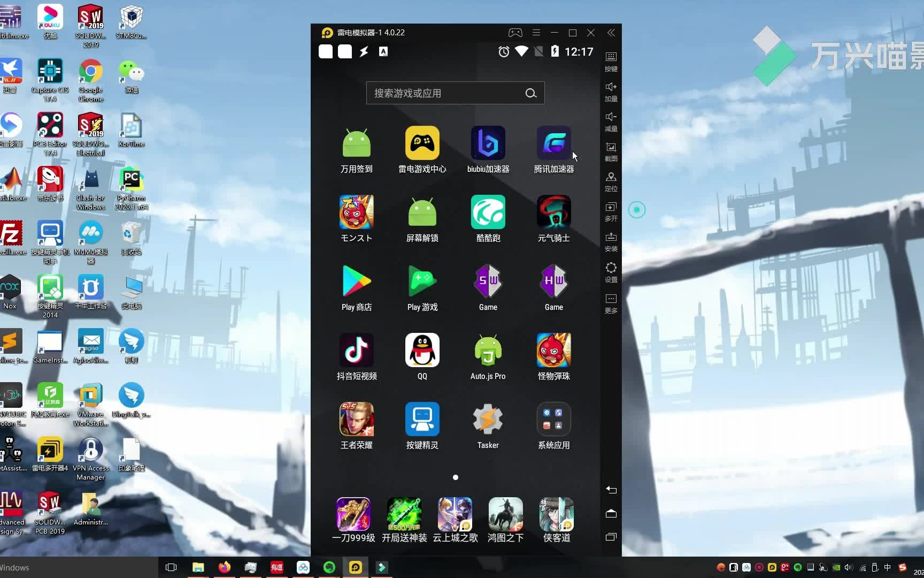This screenshot has height=578, width=924.
Task: Open PyCharm 2020.1 desktop shortcut
Action: [x=132, y=188]
